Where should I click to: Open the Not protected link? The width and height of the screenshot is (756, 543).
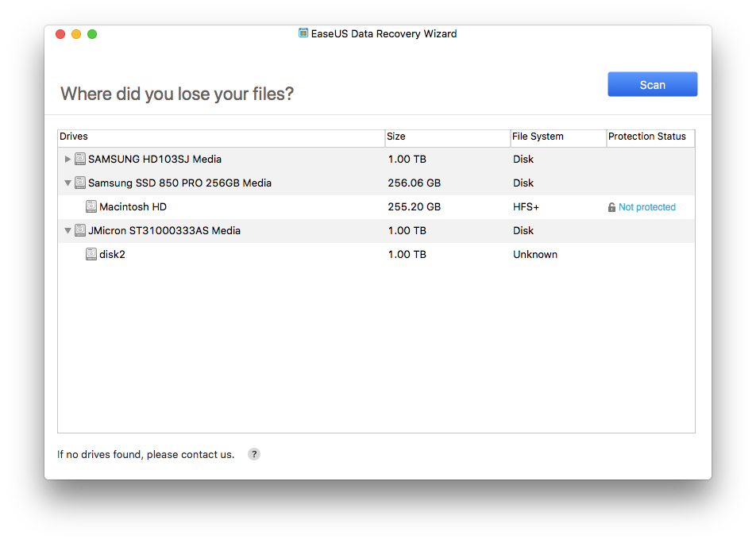click(646, 207)
